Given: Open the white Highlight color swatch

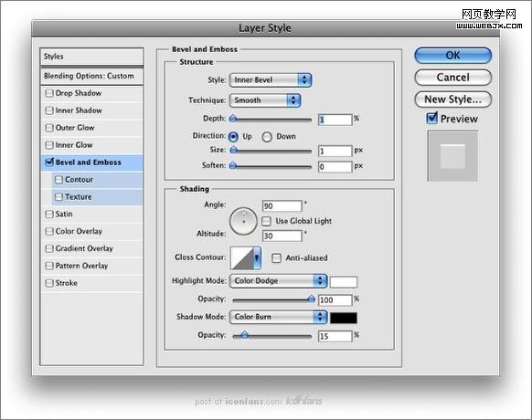Looking at the screenshot, I should pos(344,282).
